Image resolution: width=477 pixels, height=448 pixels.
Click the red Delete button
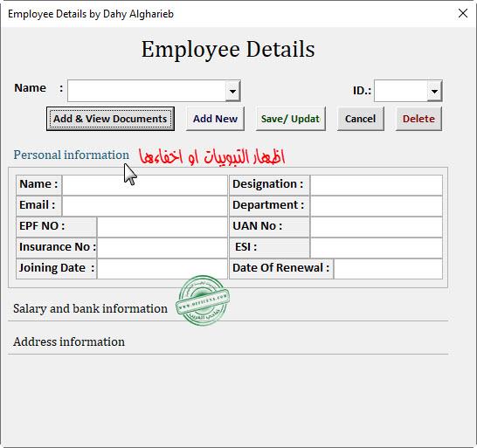click(418, 119)
